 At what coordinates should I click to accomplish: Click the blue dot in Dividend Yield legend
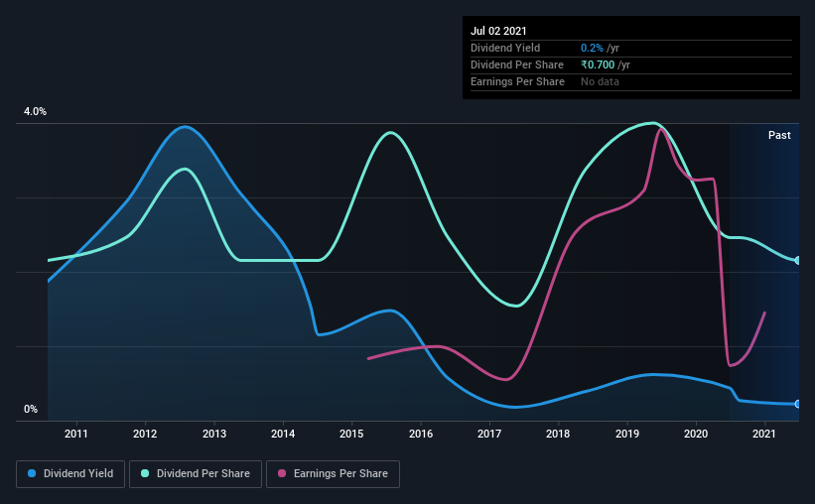[32, 473]
